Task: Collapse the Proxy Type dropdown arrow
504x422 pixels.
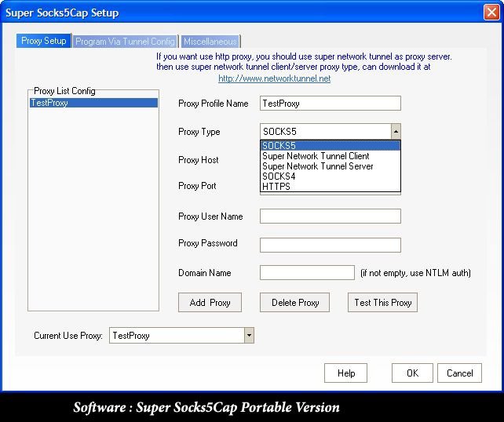Action: pos(395,132)
